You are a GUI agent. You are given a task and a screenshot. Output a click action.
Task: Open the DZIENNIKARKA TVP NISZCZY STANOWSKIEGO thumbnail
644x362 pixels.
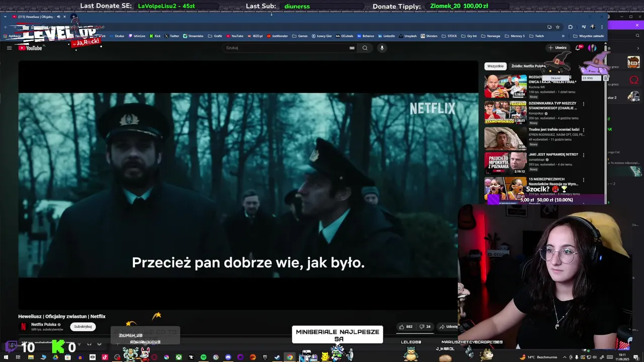505,112
